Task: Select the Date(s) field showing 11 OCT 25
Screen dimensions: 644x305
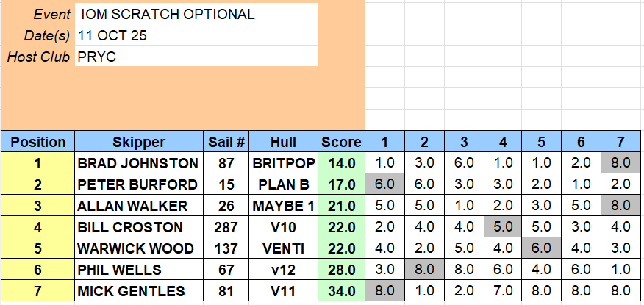Action: pos(196,35)
